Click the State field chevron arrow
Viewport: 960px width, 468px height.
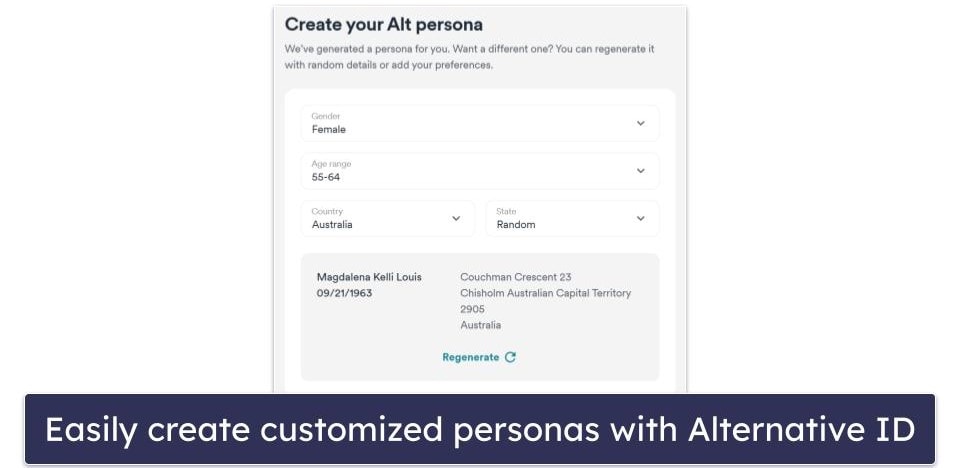[x=640, y=218]
